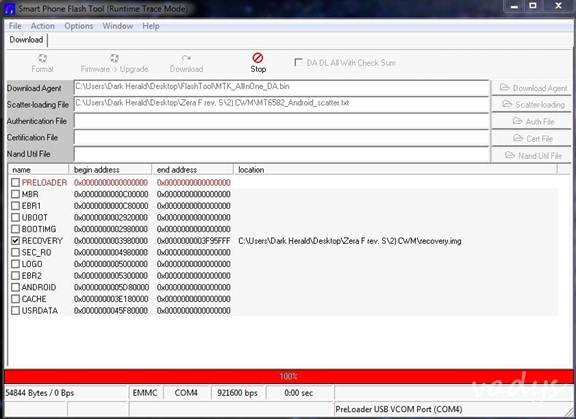Image resolution: width=576 pixels, height=419 pixels.
Task: Click the COM4 status bar entry
Action: 187,393
